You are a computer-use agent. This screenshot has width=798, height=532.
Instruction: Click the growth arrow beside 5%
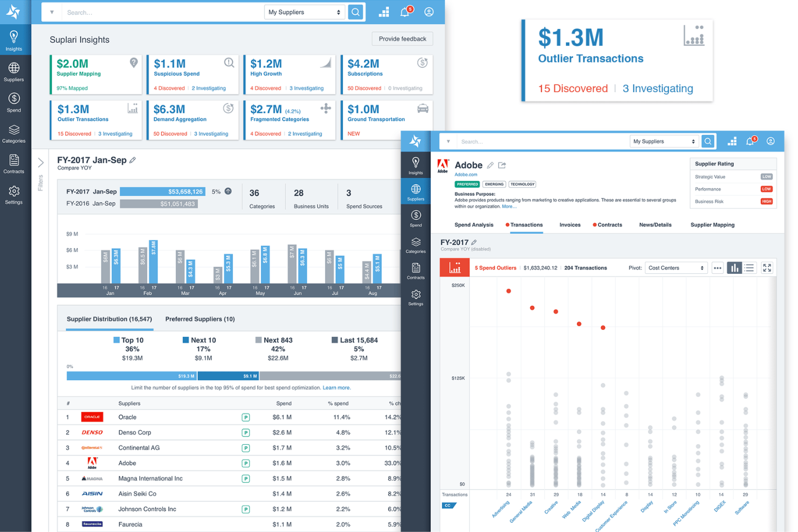pos(228,191)
